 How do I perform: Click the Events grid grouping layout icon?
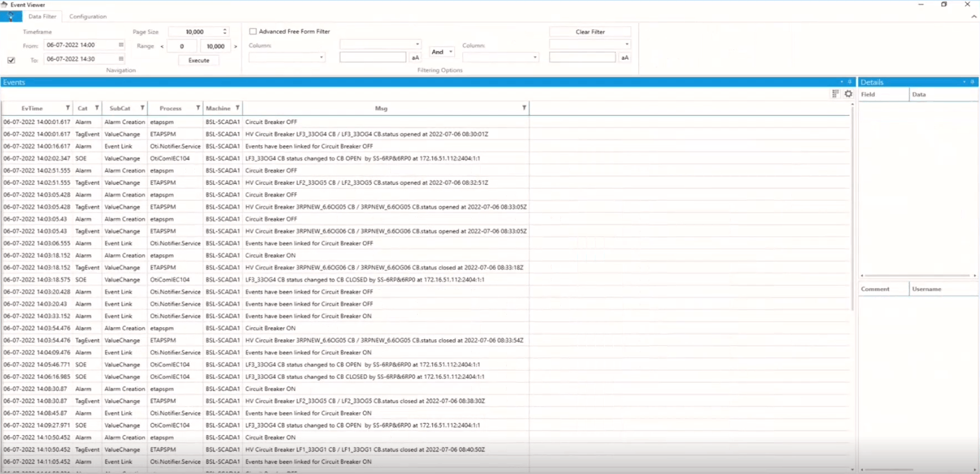tap(835, 94)
